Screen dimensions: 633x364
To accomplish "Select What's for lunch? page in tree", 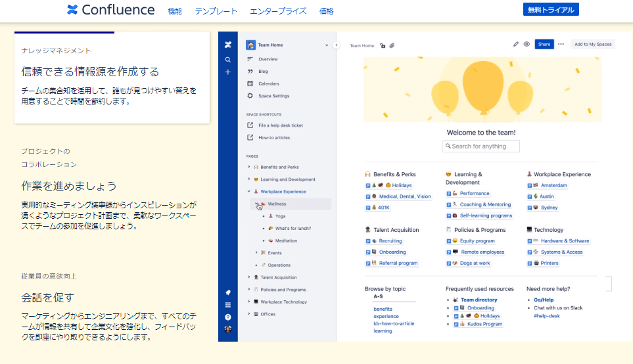I will [293, 229].
